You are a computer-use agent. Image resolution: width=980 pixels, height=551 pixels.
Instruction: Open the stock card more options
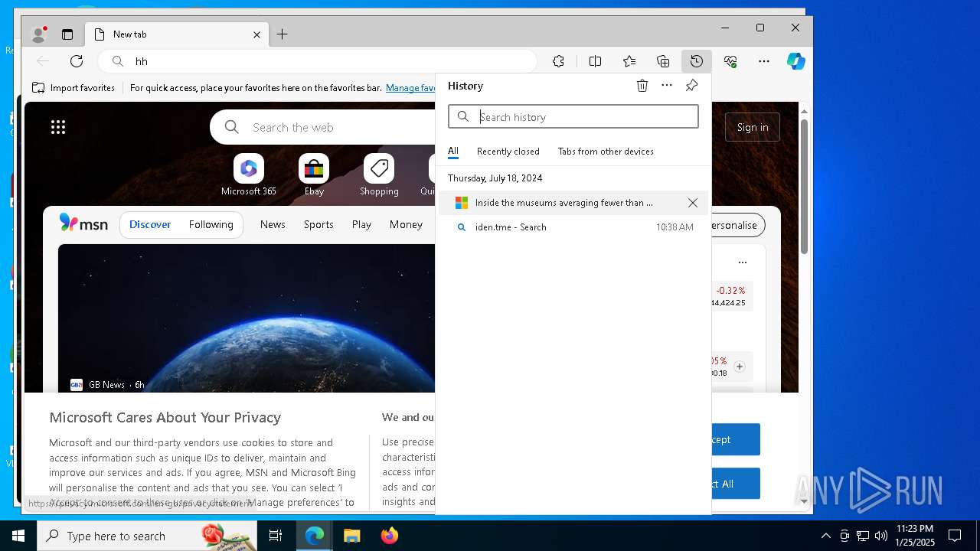(742, 262)
